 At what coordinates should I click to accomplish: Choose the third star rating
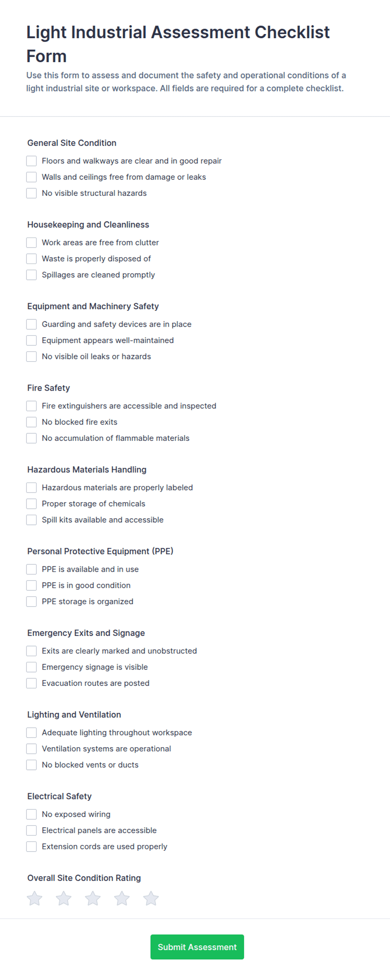(93, 898)
